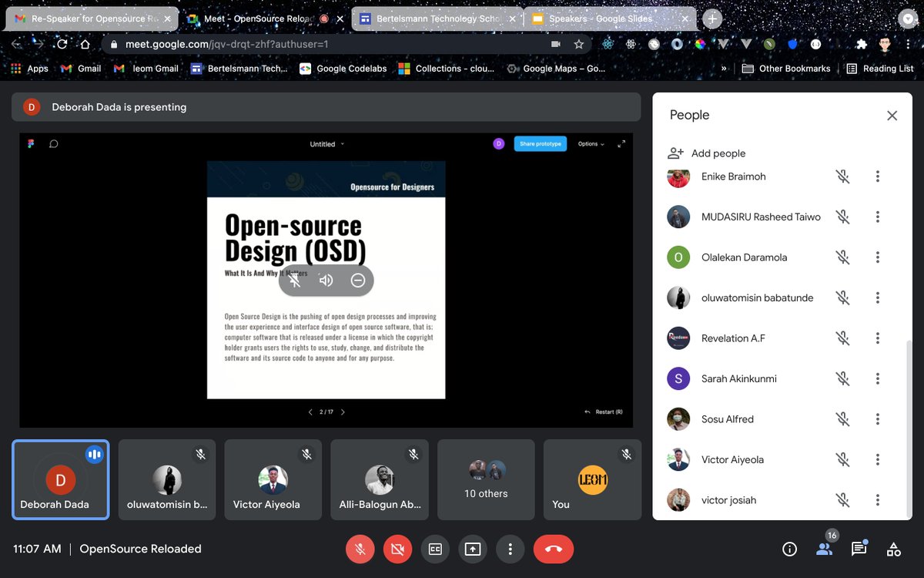Go to next slide arrow in prototype
This screenshot has height=578, width=924.
pyautogui.click(x=343, y=412)
